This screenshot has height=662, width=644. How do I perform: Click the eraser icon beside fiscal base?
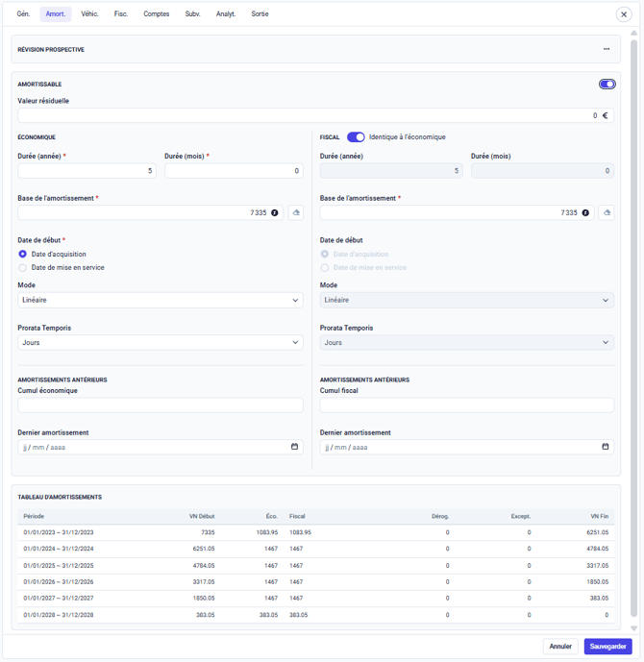coord(606,212)
